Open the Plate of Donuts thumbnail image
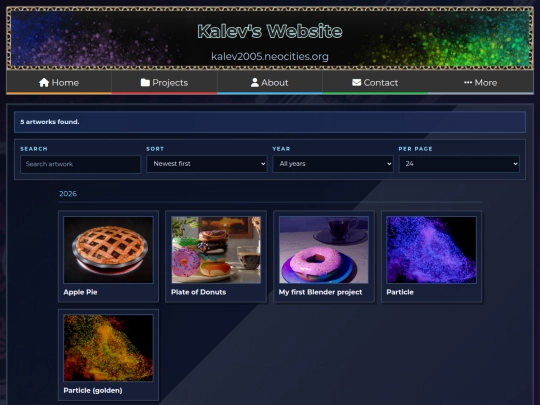The width and height of the screenshot is (540, 405). (216, 250)
